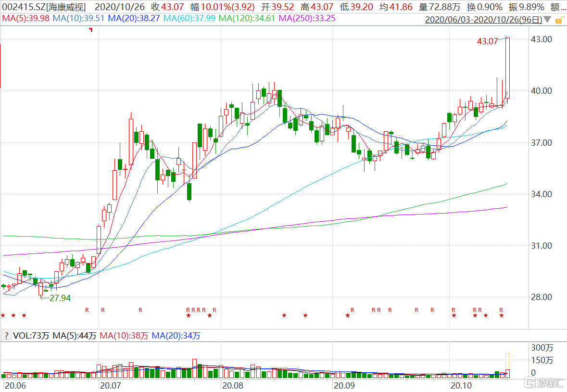Click the leftmost R marker under the chart
The height and width of the screenshot is (392, 567).
point(87,310)
